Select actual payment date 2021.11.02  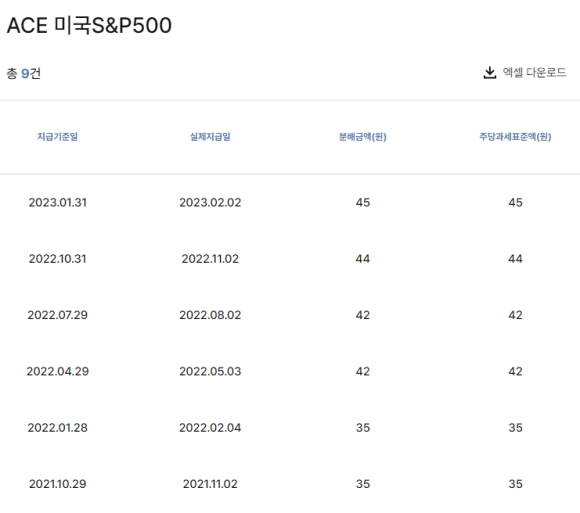coord(210,484)
